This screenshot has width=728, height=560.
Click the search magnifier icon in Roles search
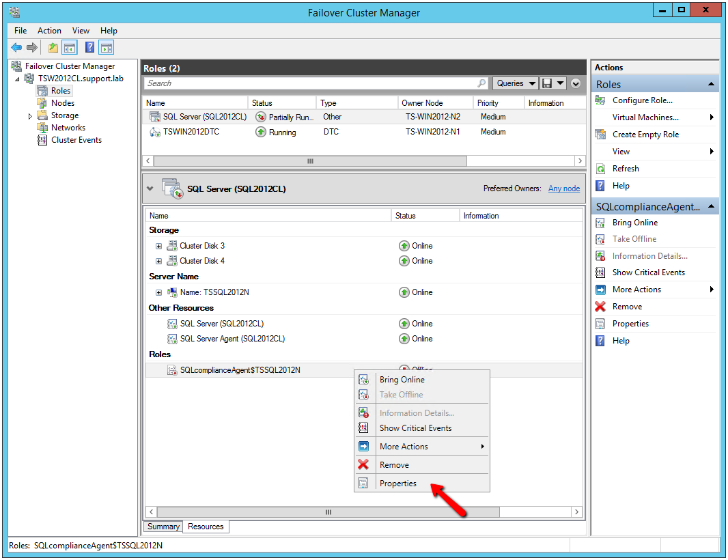click(x=482, y=83)
